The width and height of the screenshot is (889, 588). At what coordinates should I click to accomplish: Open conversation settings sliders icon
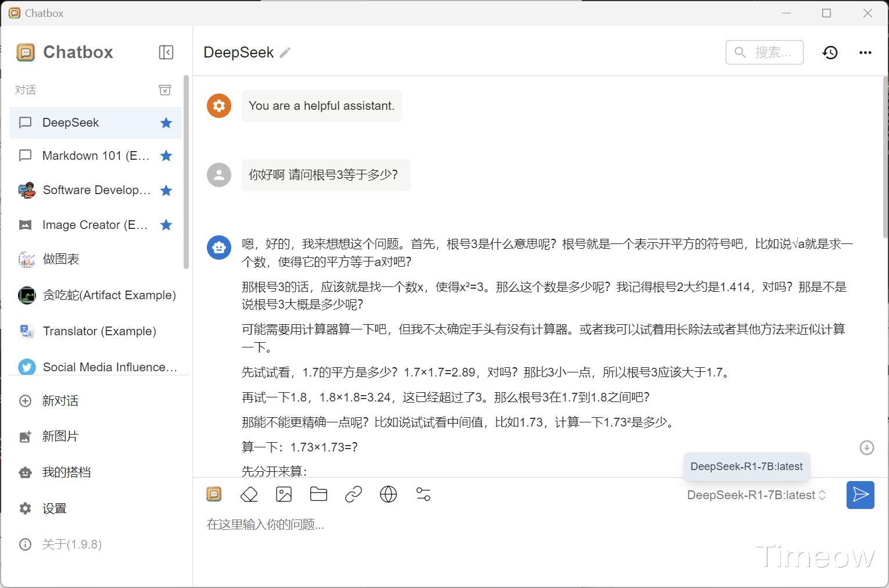(423, 494)
